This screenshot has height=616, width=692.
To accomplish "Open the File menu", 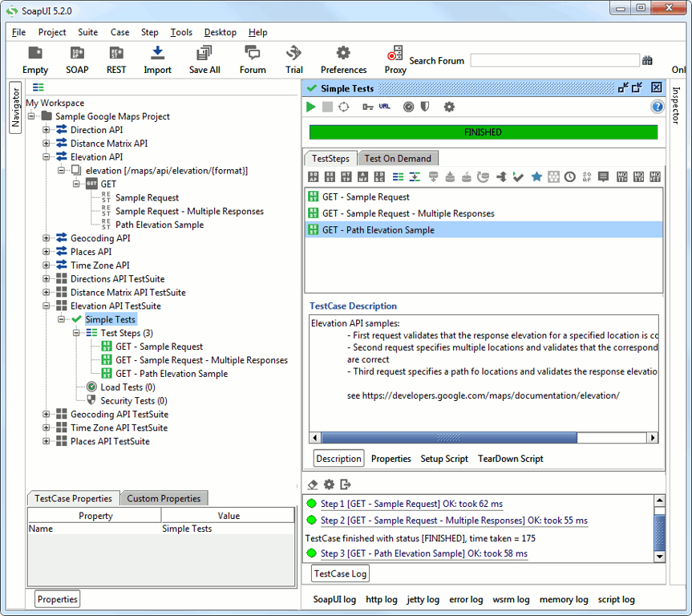I will click(x=18, y=32).
